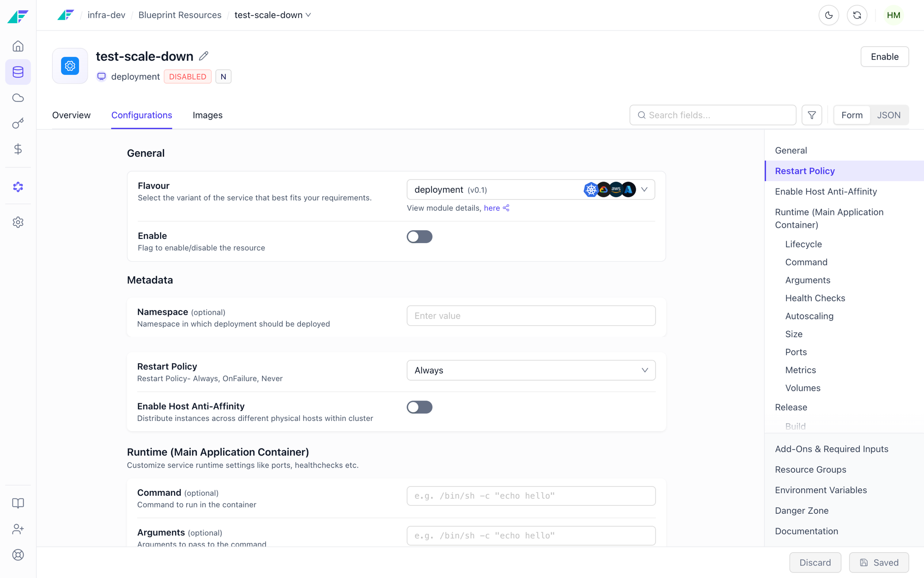This screenshot has height=578, width=924.
Task: Switch view to JSON mode
Action: [889, 115]
